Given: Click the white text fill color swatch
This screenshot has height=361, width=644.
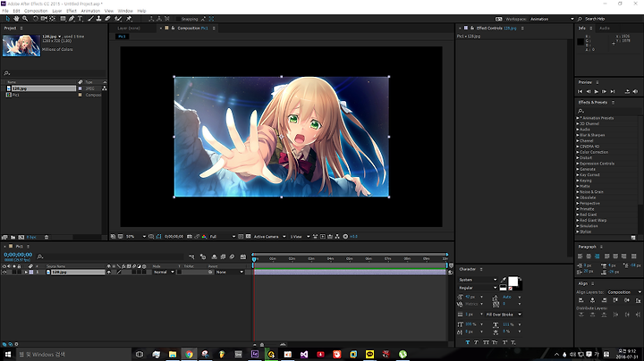Looking at the screenshot, I should pyautogui.click(x=513, y=281).
